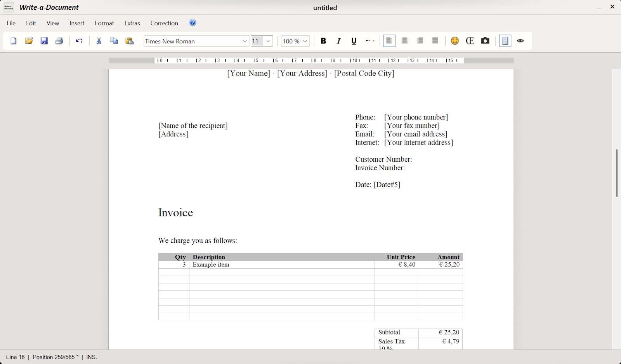Click the [Your Internet address] placeholder
621x364 pixels.
418,143
